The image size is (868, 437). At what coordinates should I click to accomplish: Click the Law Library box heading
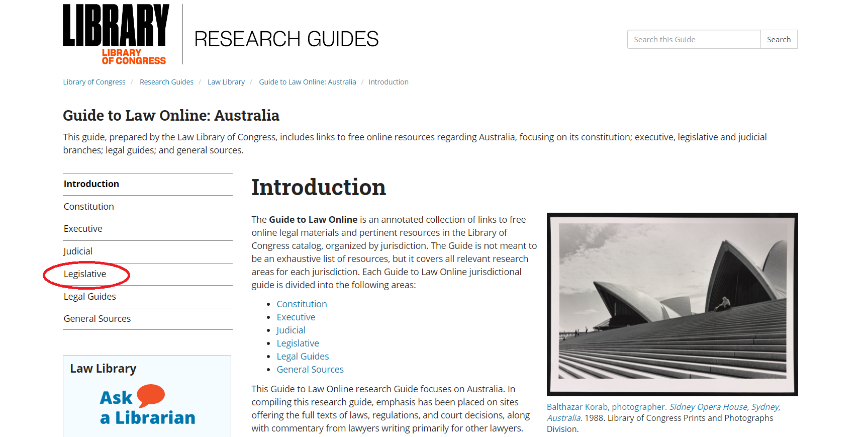point(103,369)
